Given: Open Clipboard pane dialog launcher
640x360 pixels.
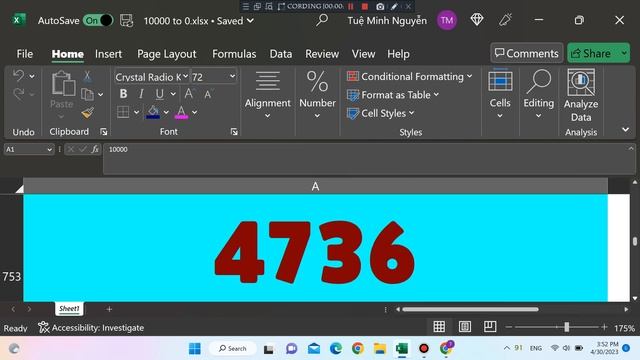Looking at the screenshot, I should tap(104, 131).
